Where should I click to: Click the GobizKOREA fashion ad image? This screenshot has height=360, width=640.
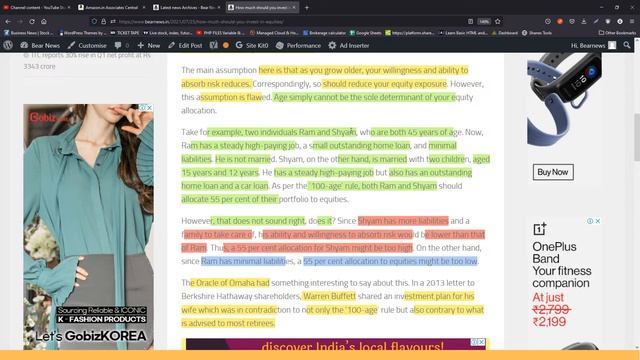pos(89,227)
